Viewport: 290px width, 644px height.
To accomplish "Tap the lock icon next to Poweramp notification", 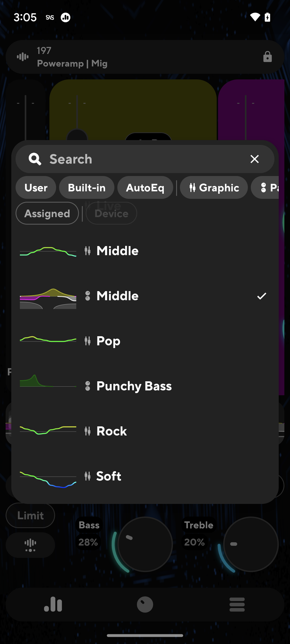I will 267,57.
